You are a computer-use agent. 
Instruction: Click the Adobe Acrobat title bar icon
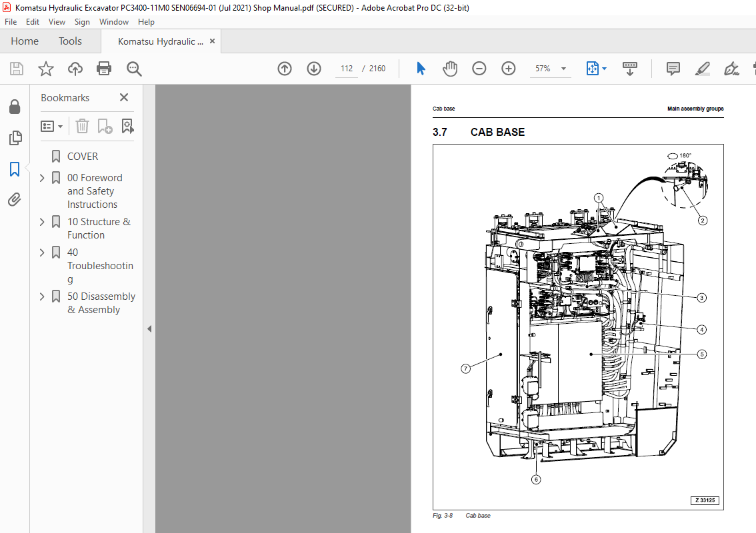[x=7, y=7]
